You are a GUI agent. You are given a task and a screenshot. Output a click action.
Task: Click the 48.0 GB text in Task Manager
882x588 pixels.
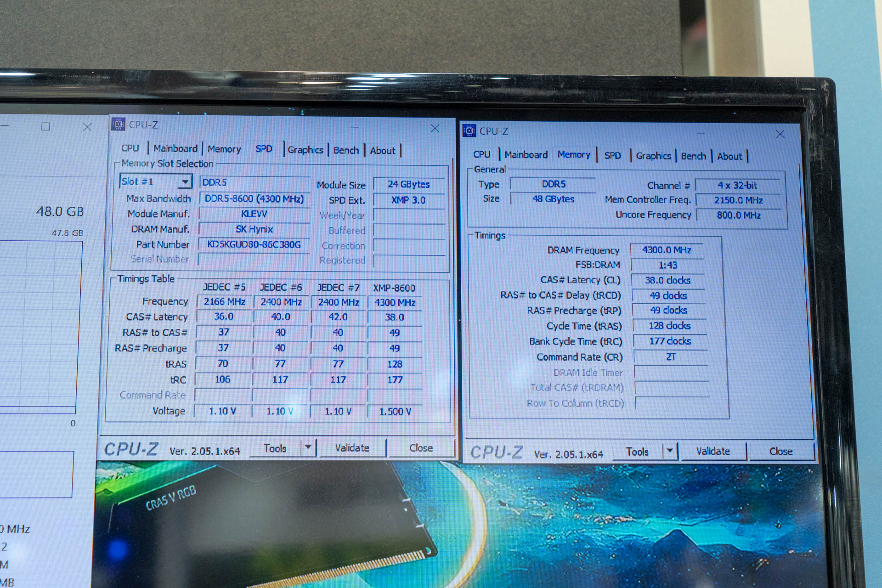click(60, 212)
